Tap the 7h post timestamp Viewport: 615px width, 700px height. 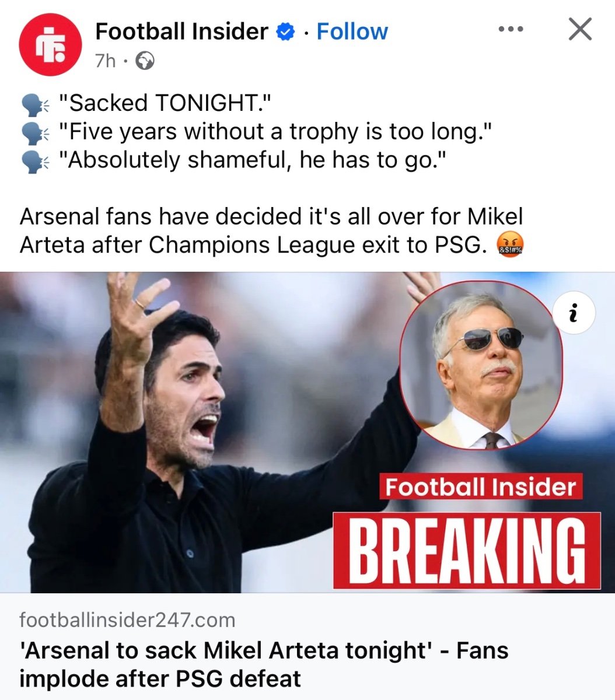pyautogui.click(x=105, y=61)
